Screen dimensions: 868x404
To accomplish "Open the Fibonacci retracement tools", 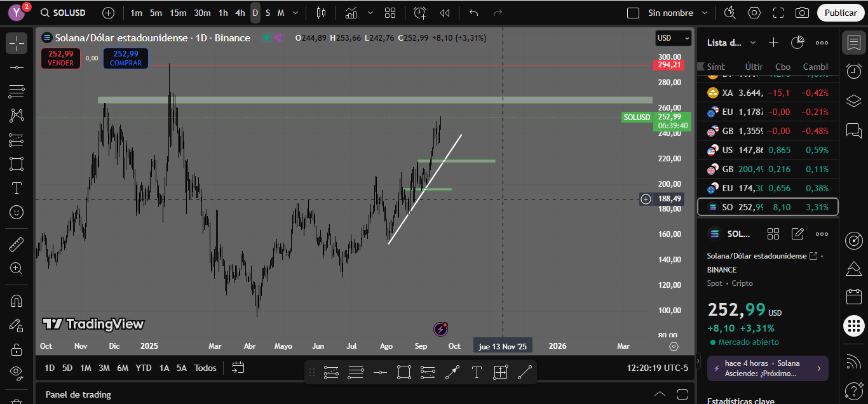I will coord(17,91).
